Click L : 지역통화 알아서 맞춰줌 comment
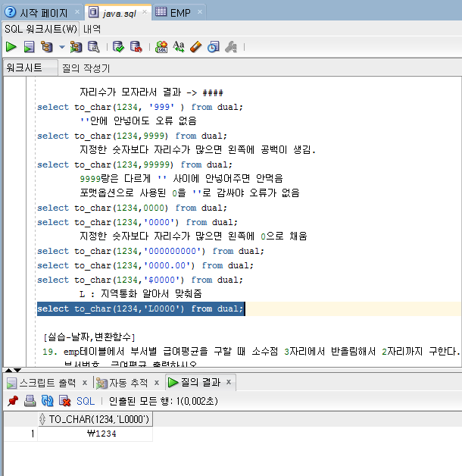This screenshot has width=462, height=476. pos(140,294)
